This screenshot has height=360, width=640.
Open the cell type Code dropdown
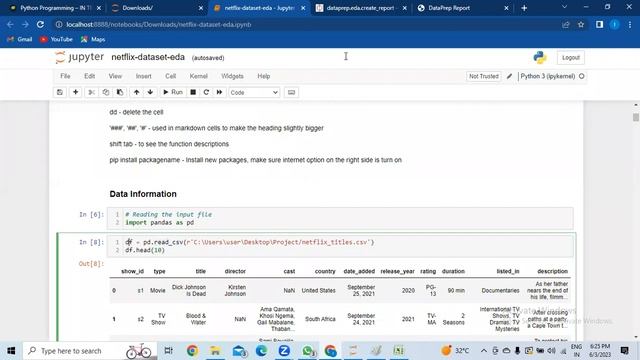[254, 93]
